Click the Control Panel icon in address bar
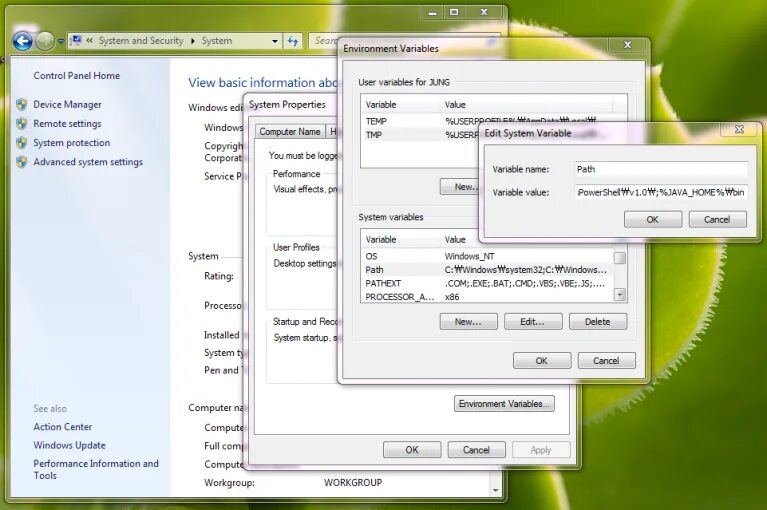The image size is (767, 510). tap(77, 41)
